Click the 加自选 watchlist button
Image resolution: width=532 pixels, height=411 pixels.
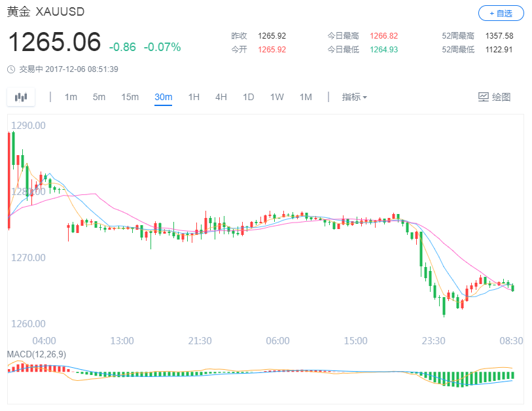(x=501, y=13)
